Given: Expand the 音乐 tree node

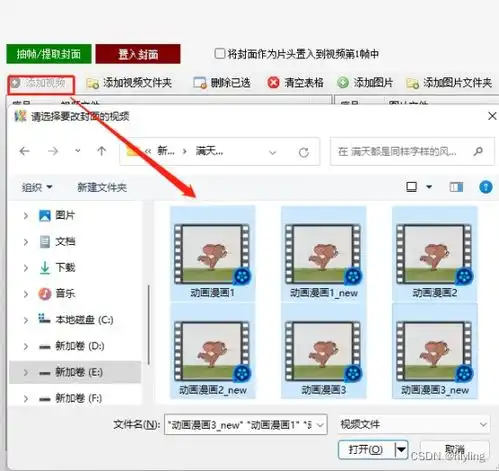Looking at the screenshot, I should coord(26,294).
